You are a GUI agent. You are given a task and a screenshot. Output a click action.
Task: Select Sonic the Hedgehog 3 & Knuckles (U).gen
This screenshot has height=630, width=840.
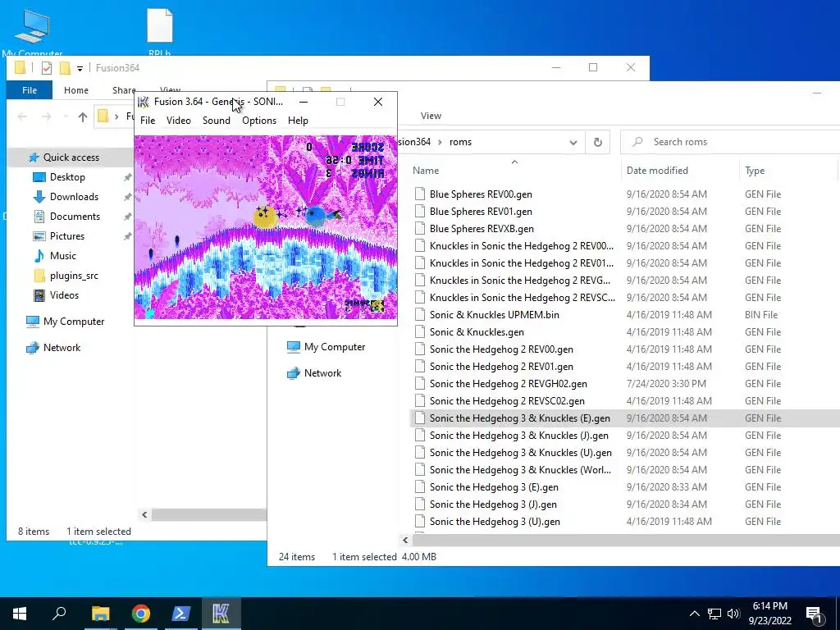[x=521, y=453]
